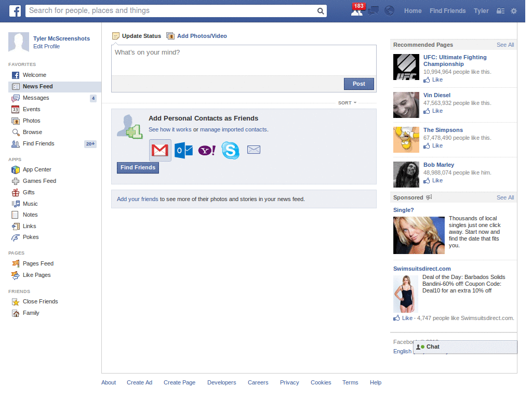Click the Single? ad image
This screenshot has height=399, width=532.
pyautogui.click(x=419, y=235)
